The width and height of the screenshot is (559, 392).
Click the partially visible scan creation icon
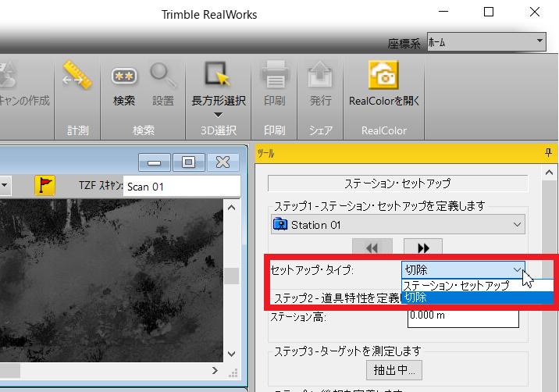point(7,75)
